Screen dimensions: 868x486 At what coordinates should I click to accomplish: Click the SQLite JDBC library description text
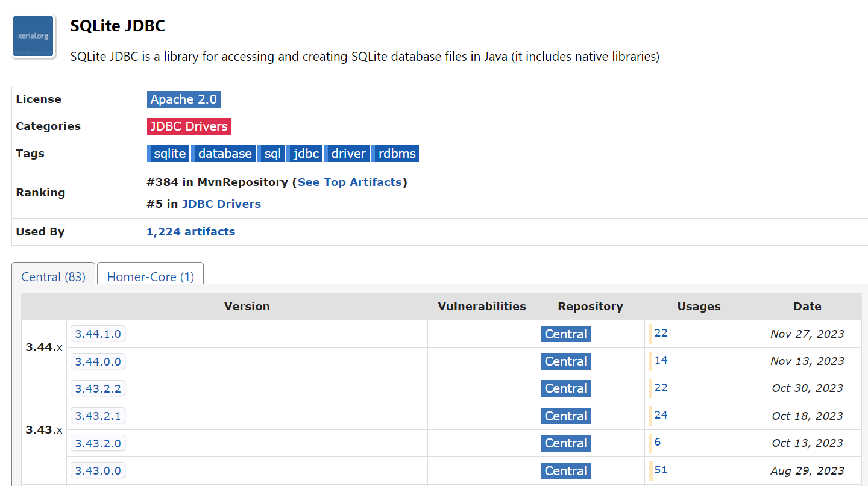pyautogui.click(x=365, y=57)
